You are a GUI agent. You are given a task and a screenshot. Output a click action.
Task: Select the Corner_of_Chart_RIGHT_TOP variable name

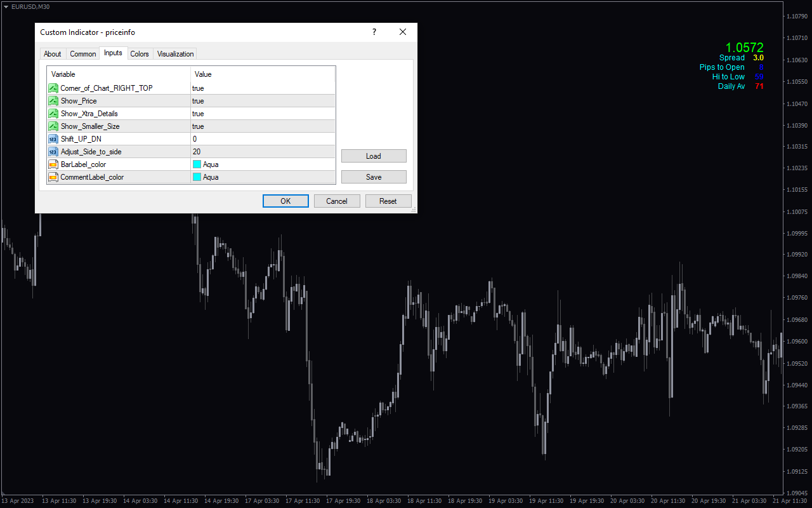107,88
